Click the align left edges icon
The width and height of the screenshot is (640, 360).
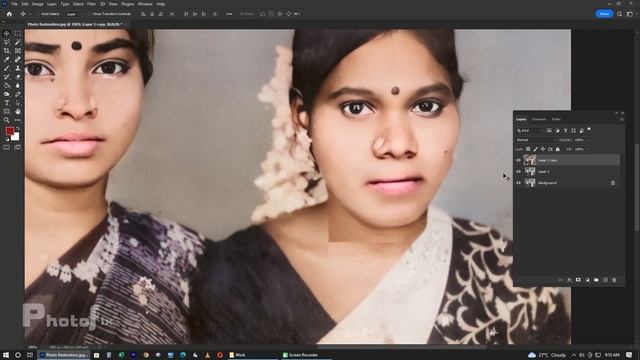pos(143,14)
